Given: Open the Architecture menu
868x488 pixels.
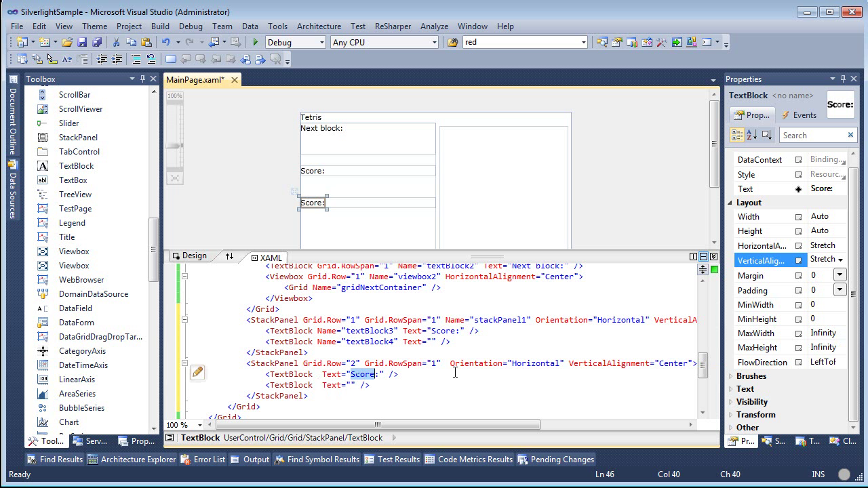Looking at the screenshot, I should (319, 26).
